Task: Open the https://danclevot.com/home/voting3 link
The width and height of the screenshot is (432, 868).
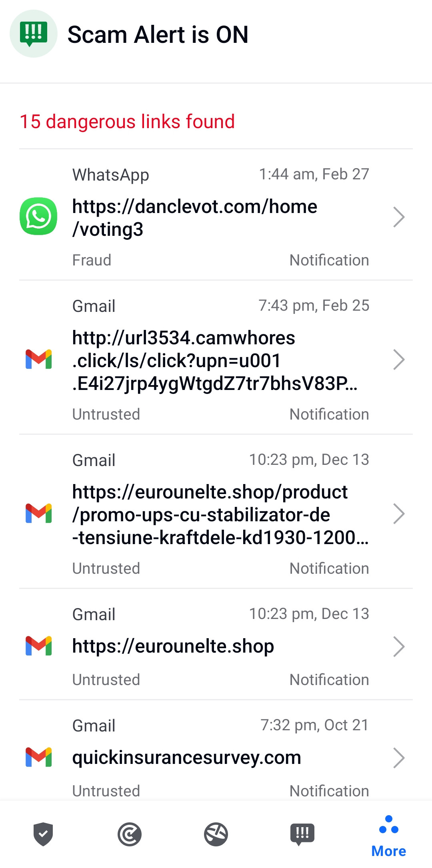Action: pos(195,218)
